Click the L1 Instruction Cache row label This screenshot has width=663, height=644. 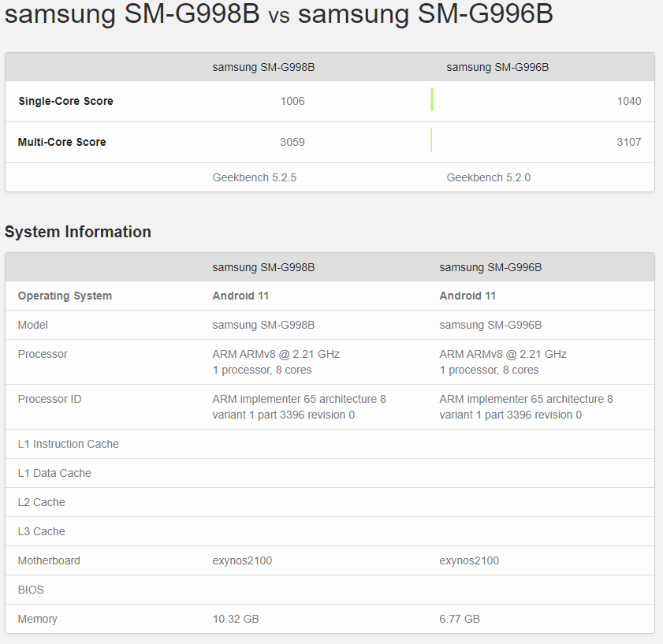pos(68,444)
